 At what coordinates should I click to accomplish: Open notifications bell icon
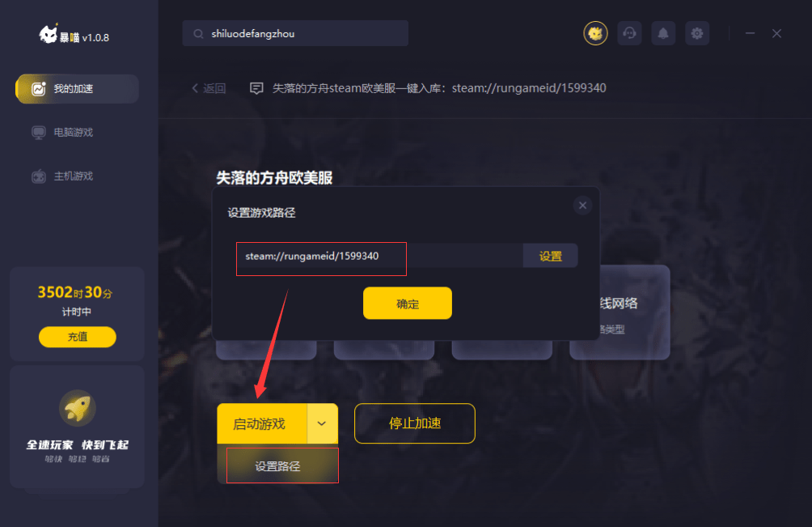click(663, 34)
